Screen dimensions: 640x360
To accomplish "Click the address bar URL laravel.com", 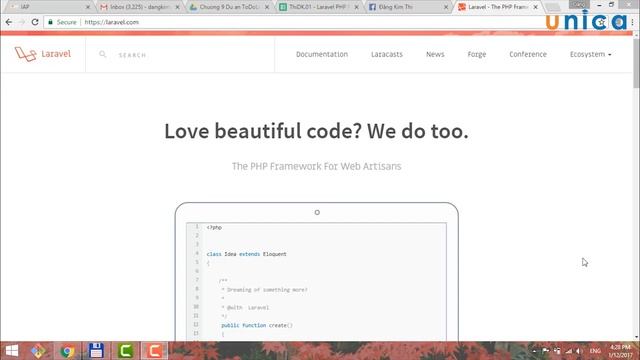I will (111, 22).
